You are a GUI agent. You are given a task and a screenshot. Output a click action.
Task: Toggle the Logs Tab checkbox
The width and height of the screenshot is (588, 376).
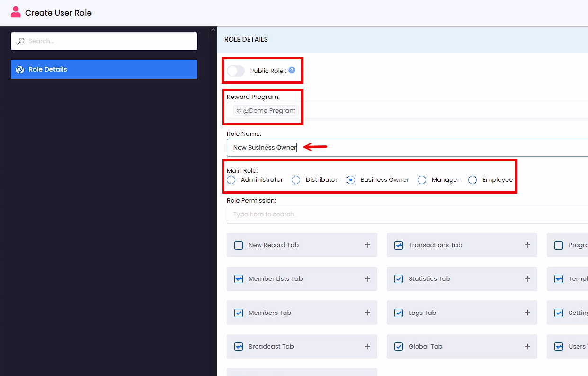[x=399, y=313]
